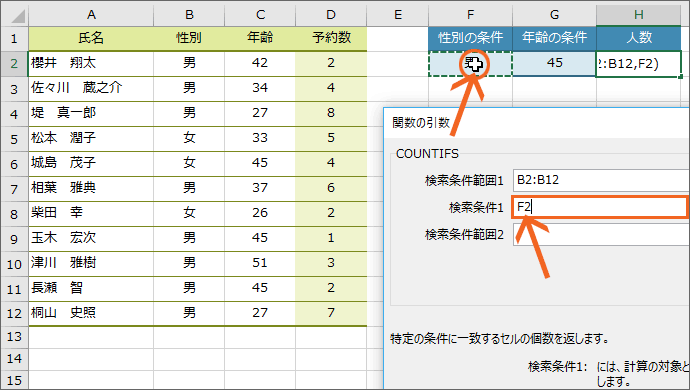
Task: Click age 42 in 櫻井 翔太 row
Action: tap(260, 63)
